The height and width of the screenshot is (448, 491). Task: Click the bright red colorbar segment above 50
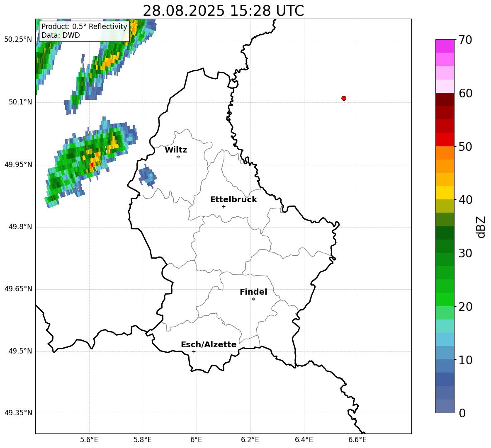pyautogui.click(x=445, y=140)
